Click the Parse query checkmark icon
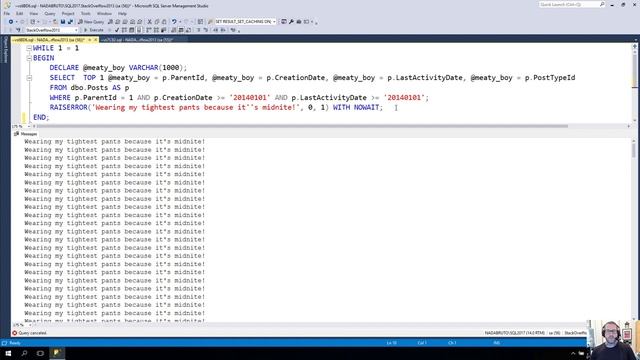Viewport: 640px width, 360px height. 117,30
